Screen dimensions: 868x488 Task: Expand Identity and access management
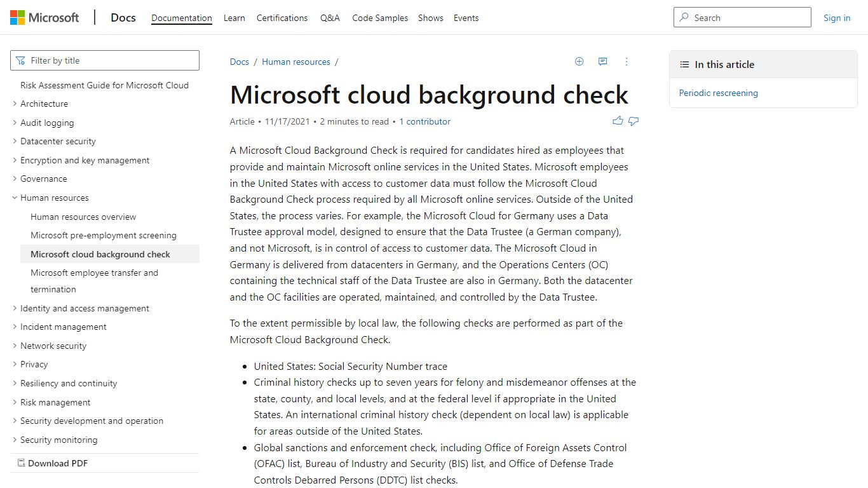pyautogui.click(x=15, y=308)
